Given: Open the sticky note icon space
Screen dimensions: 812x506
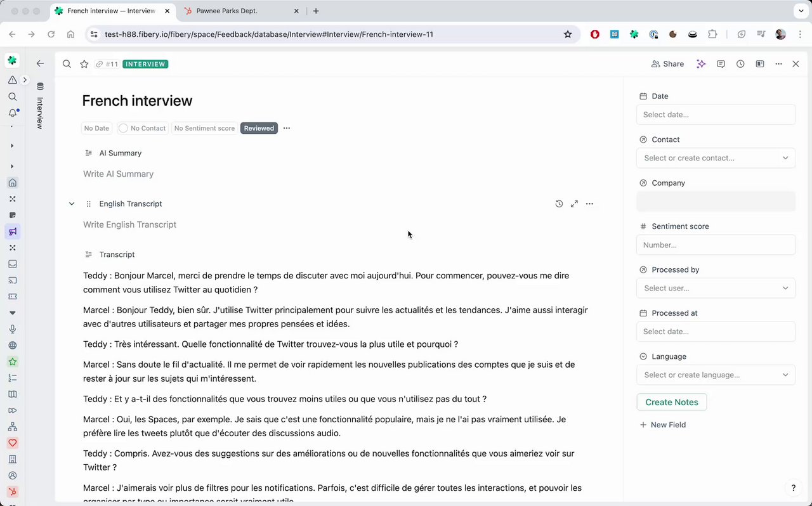Looking at the screenshot, I should click(x=12, y=215).
